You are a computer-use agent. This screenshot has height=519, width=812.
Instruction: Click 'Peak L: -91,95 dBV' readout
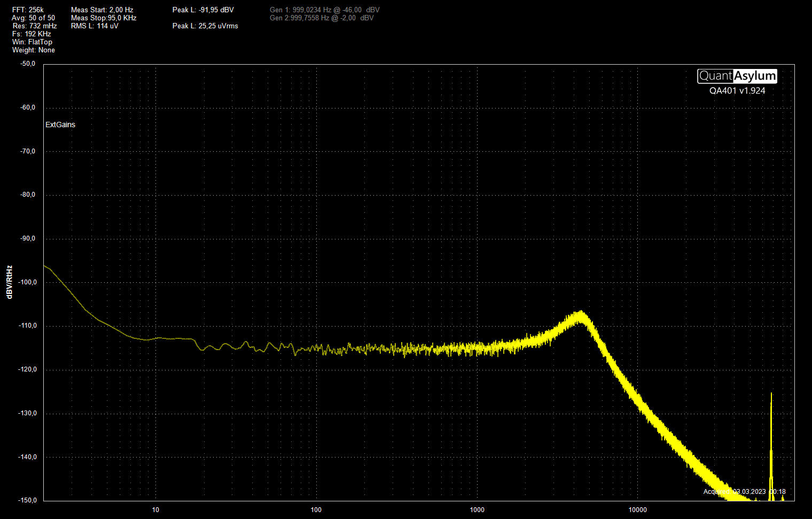(x=203, y=10)
